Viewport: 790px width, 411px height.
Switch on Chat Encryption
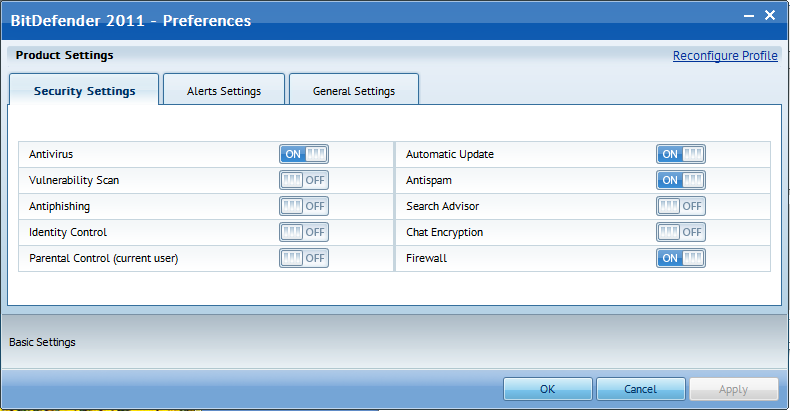(x=681, y=232)
